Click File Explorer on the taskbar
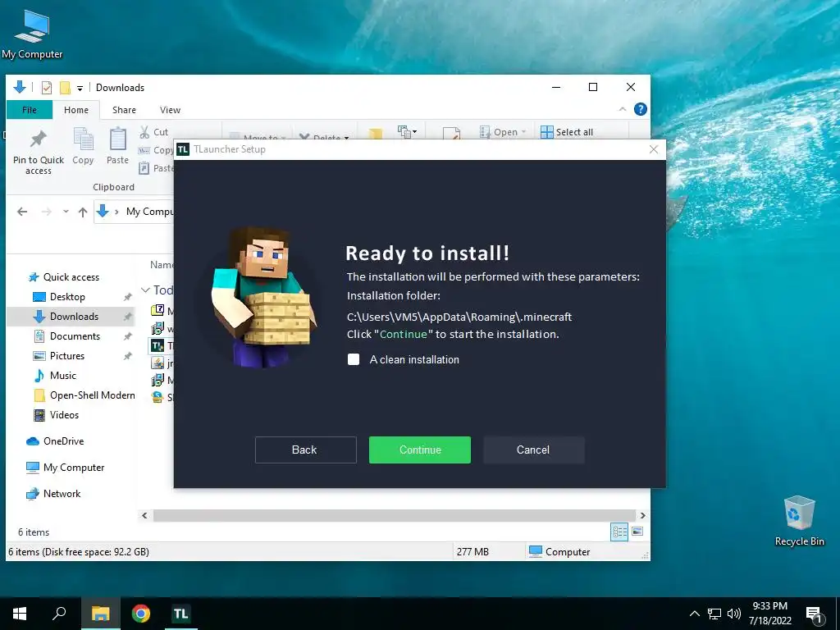The image size is (840, 630). [x=100, y=614]
